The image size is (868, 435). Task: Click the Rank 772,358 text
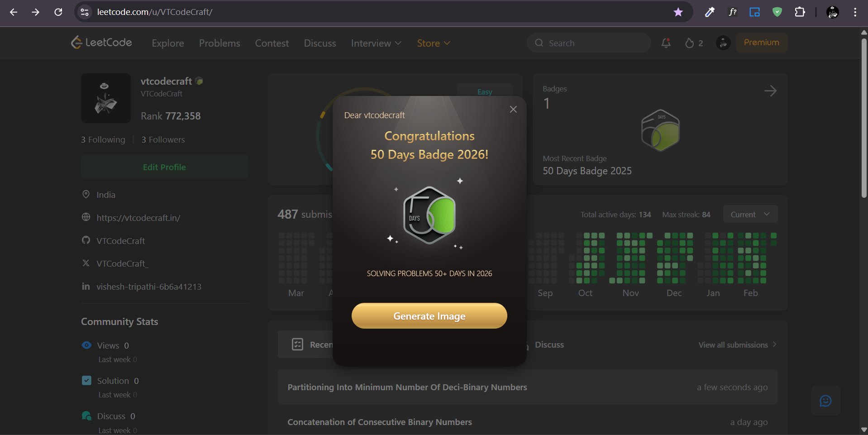tap(171, 116)
